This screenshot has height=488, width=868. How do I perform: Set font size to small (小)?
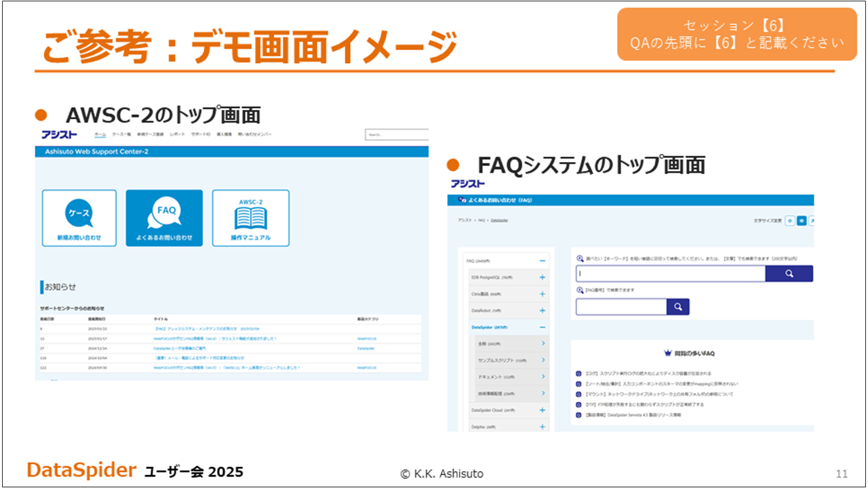point(790,220)
